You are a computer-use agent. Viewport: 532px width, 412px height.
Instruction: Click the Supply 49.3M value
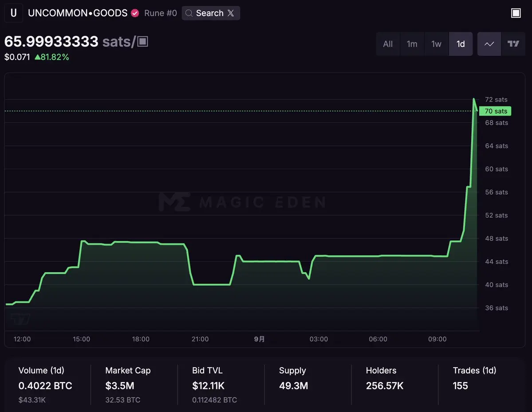[293, 386]
